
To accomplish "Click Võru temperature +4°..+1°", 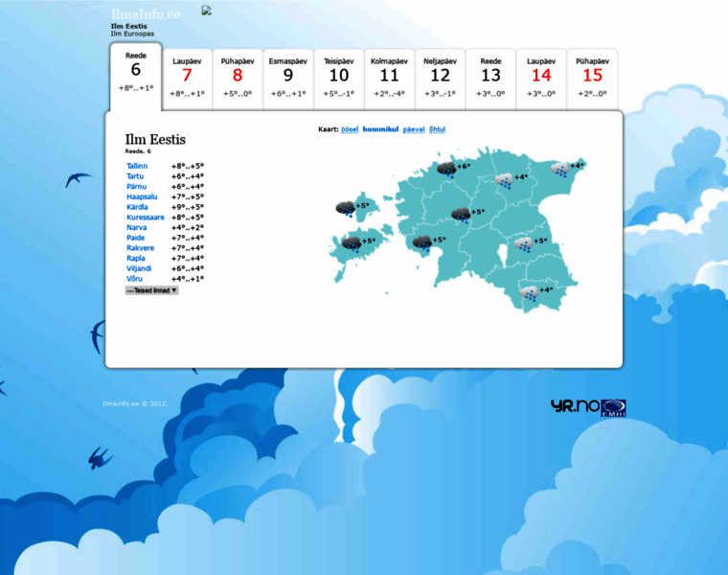I will pos(188,278).
